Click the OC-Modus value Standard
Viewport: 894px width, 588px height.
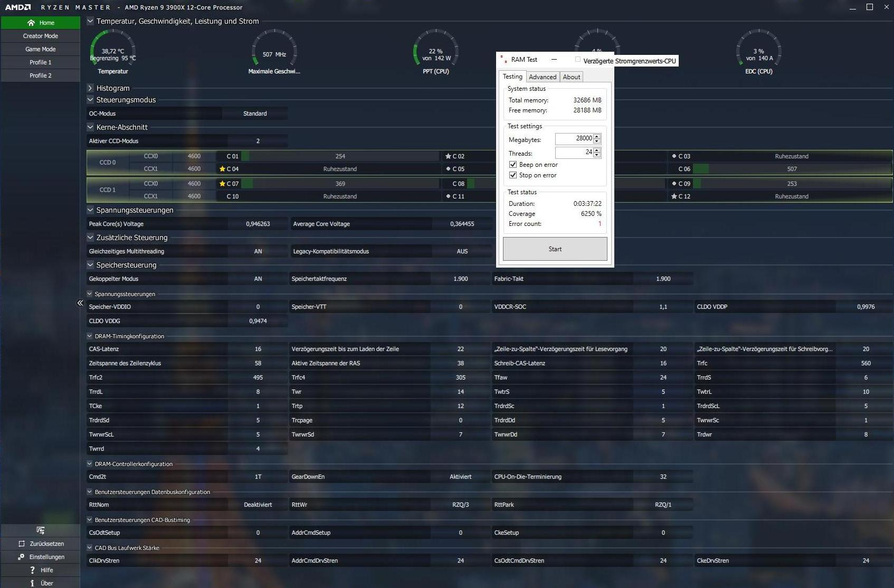tap(255, 113)
